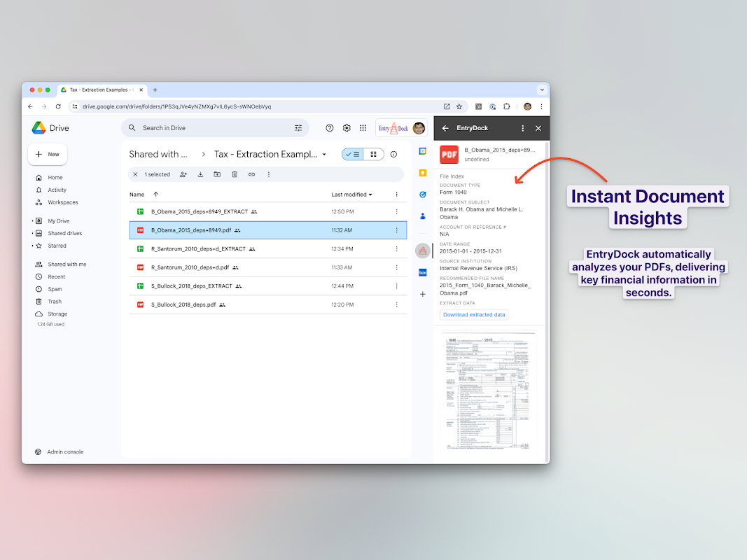Screen dimensions: 747x560
Task: Open more actions in selection toolbar
Action: click(269, 174)
